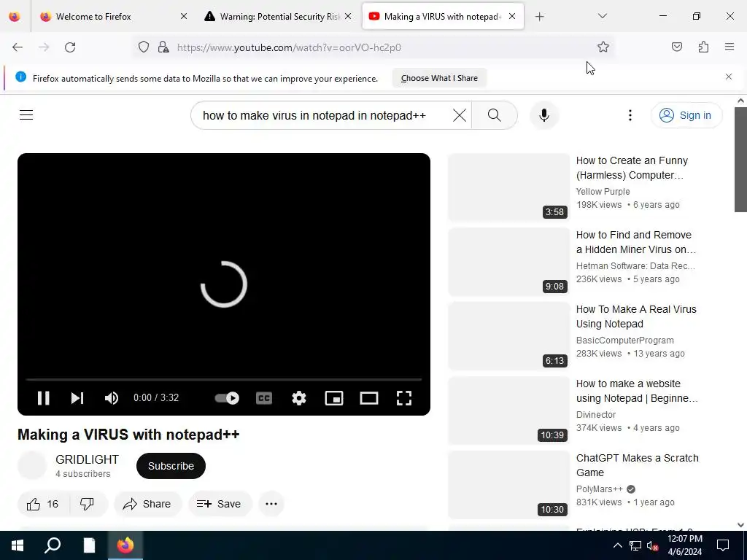Open BasicComputerProgram channel name
This screenshot has width=747, height=560.
pos(624,341)
